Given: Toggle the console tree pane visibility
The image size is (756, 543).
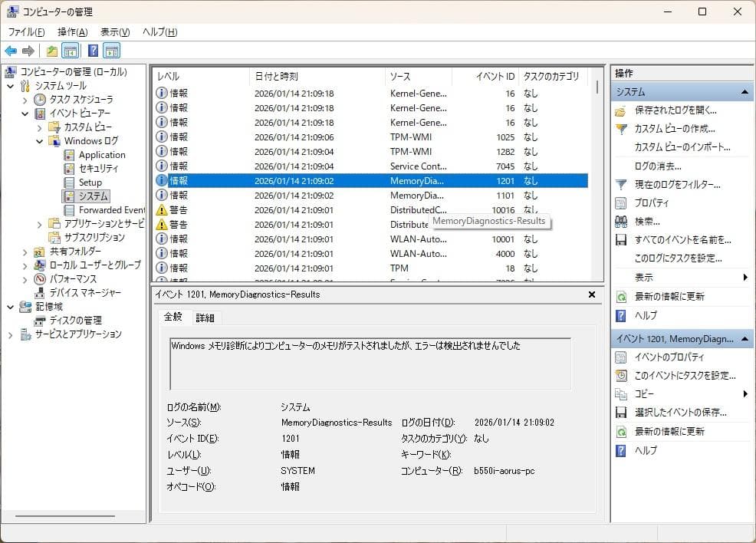Looking at the screenshot, I should pos(70,51).
